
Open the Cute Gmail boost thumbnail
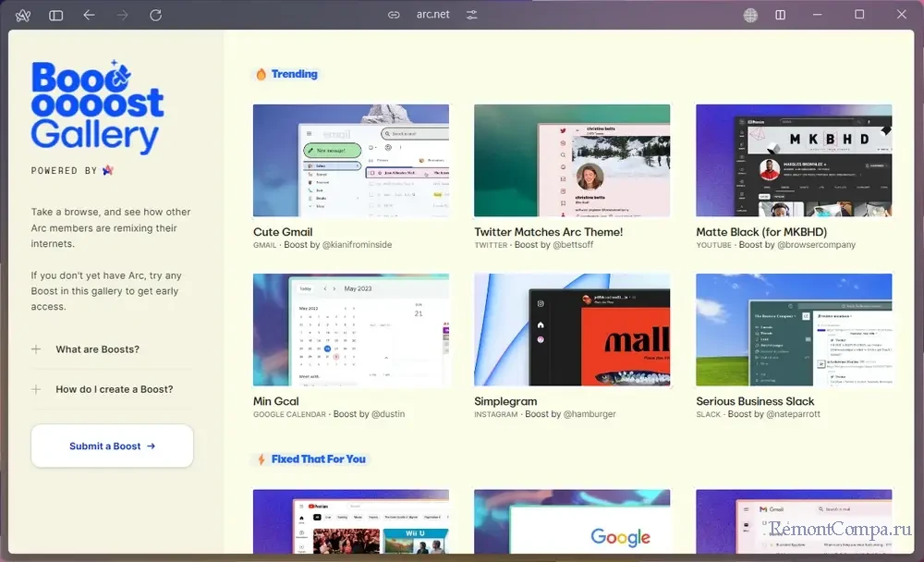tap(351, 160)
